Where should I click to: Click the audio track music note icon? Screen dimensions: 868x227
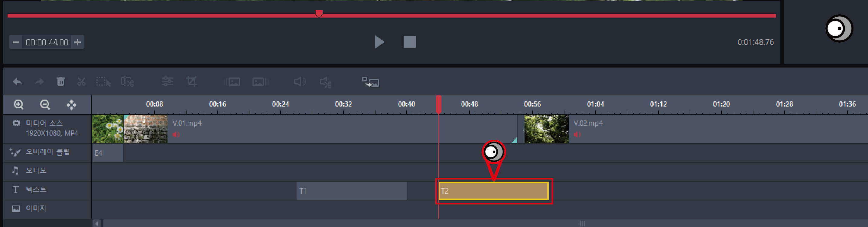[x=15, y=170]
